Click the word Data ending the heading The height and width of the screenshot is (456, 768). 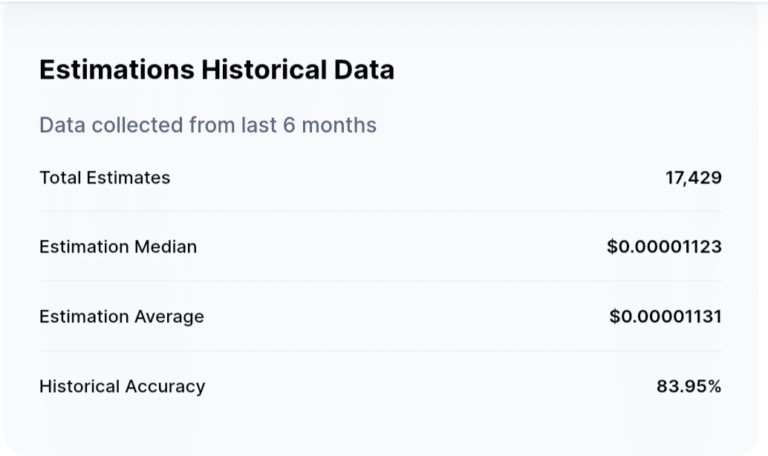click(364, 70)
